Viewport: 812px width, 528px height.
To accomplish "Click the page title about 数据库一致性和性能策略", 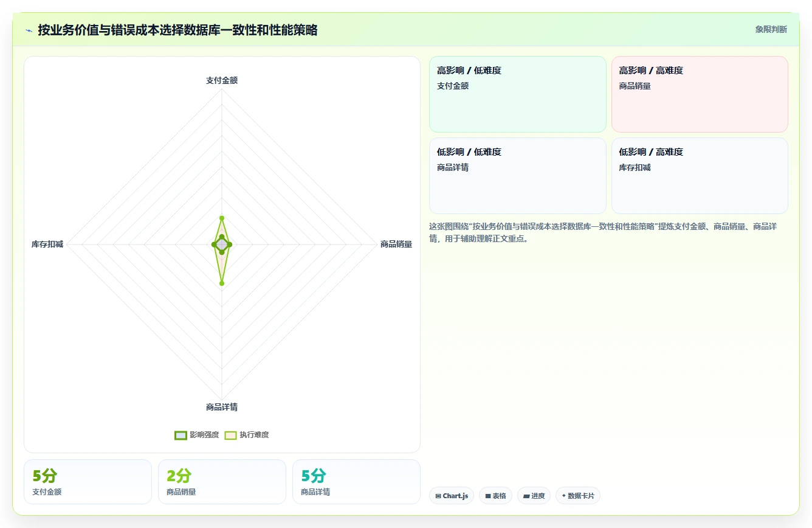I will [x=177, y=30].
